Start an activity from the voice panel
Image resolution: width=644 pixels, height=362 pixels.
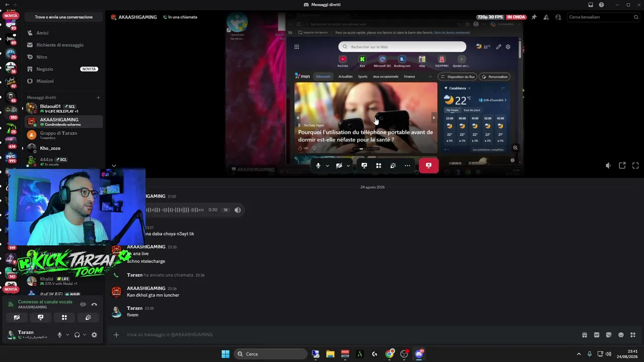[64, 317]
